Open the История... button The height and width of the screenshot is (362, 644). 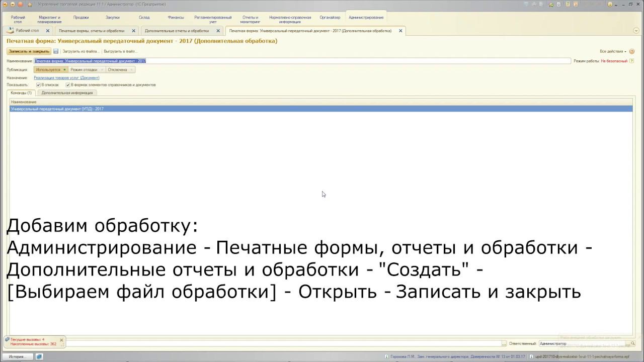[x=17, y=356]
